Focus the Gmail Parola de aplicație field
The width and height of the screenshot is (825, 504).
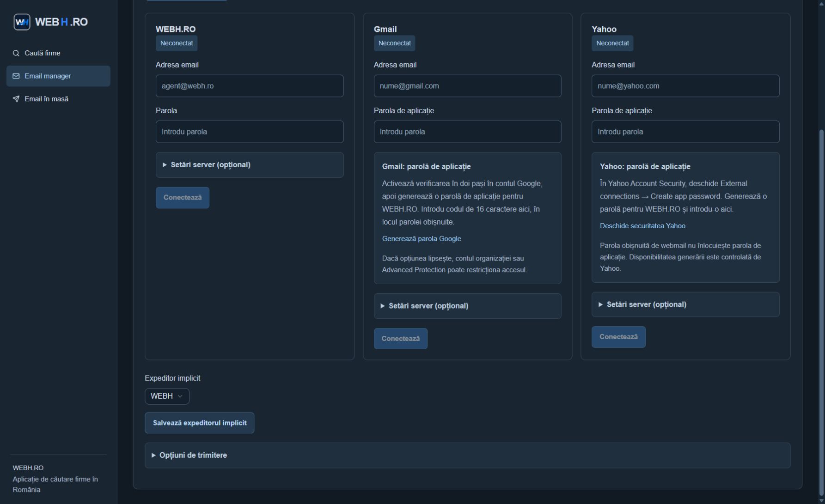click(467, 132)
